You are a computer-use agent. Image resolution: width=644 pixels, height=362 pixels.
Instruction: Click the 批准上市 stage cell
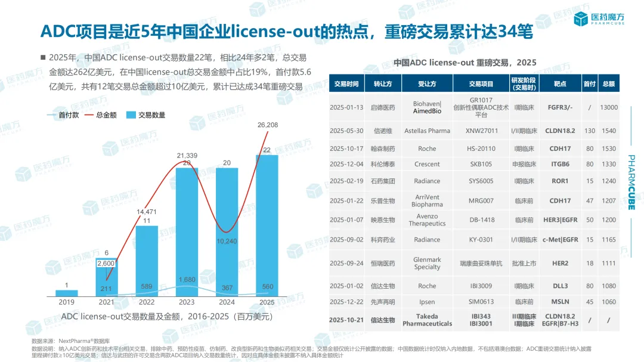(524, 264)
